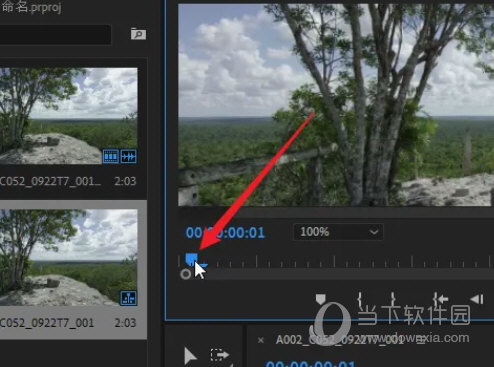Select the first clip thumbnail C052_0922T7_001_
The image size is (494, 367).
tap(69, 116)
